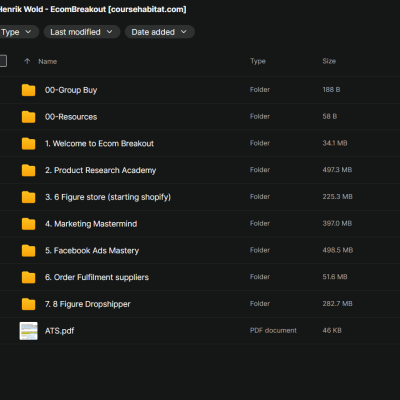This screenshot has width=400, height=400.
Task: Click 'Folder' type cell in 8 Figure Dropshipper row
Action: click(x=260, y=304)
